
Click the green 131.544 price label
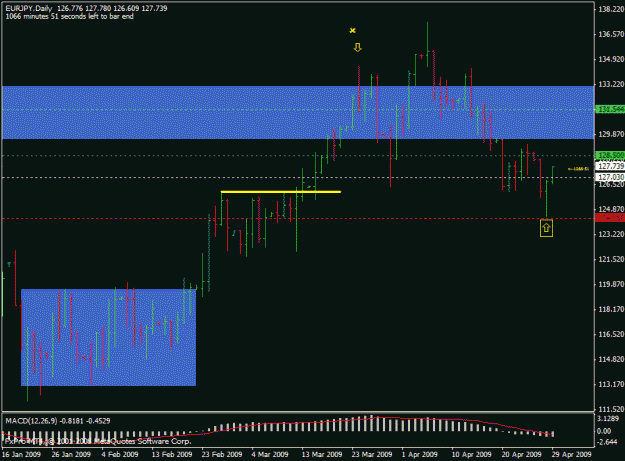(609, 109)
